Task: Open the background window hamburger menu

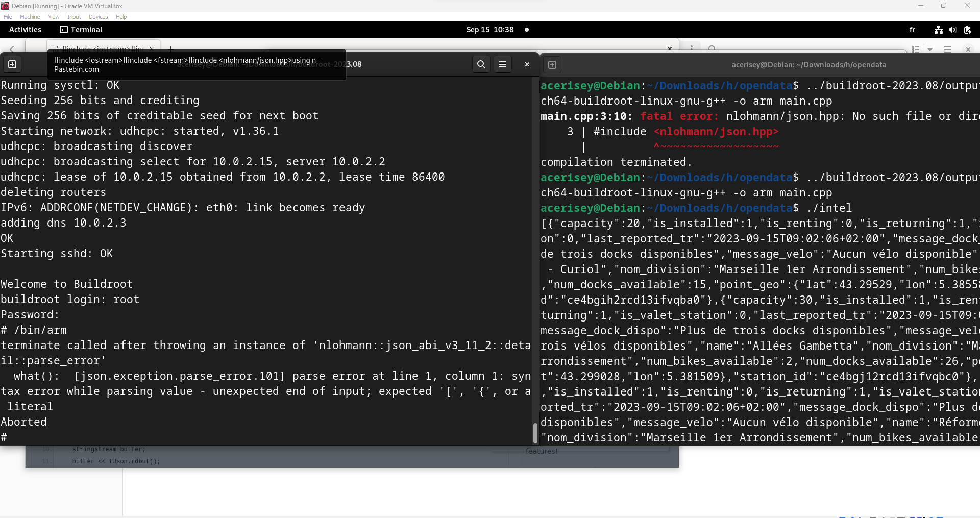Action: point(948,49)
